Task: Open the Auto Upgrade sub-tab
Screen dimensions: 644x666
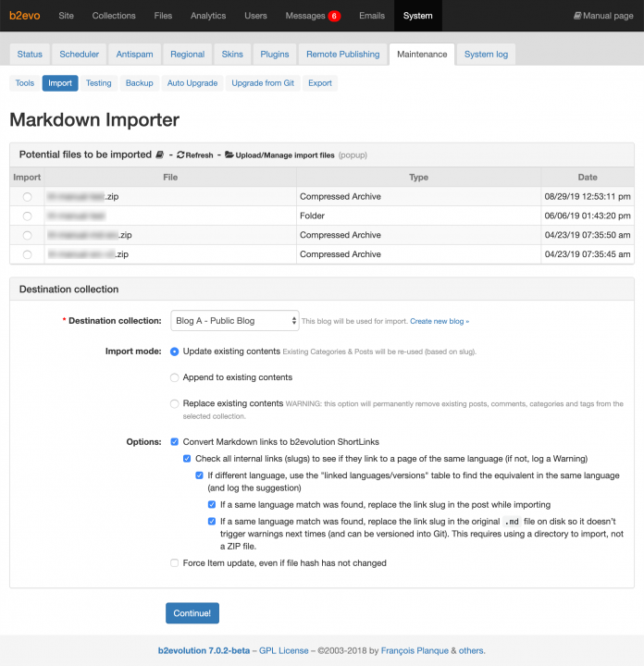Action: tap(192, 83)
